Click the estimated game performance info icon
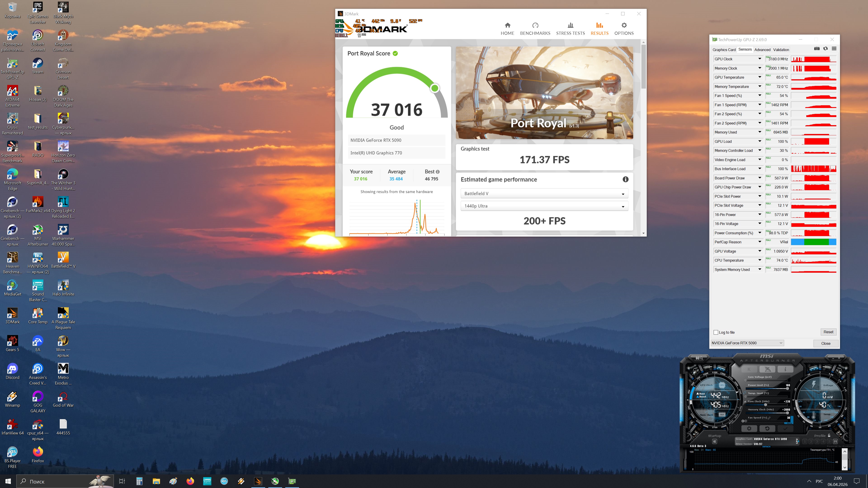 click(x=625, y=180)
